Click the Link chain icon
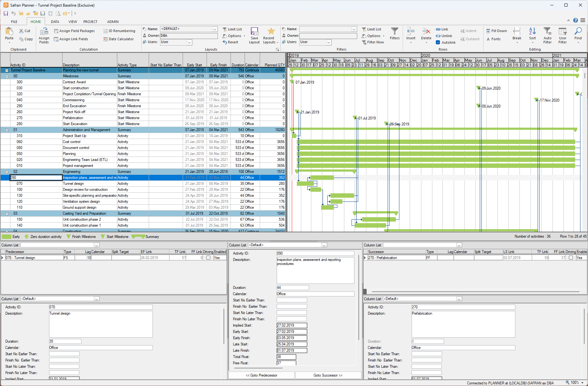The height and width of the screenshot is (386, 588). (438, 29)
